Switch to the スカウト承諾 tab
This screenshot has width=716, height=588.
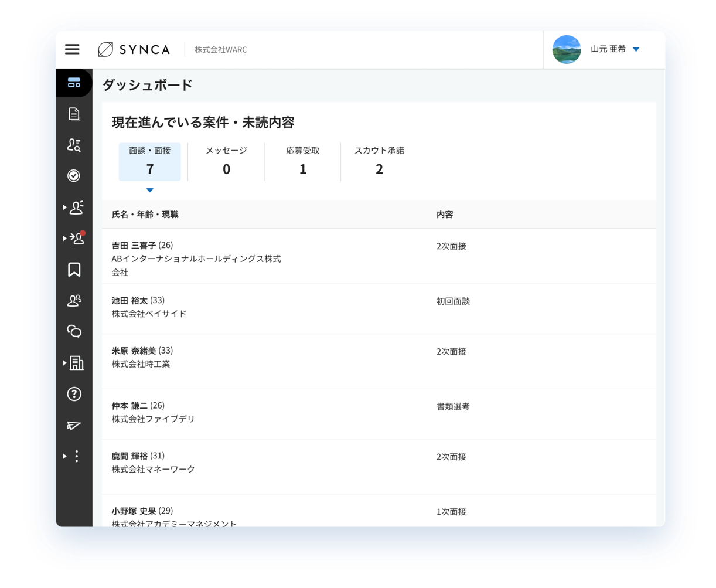point(379,161)
